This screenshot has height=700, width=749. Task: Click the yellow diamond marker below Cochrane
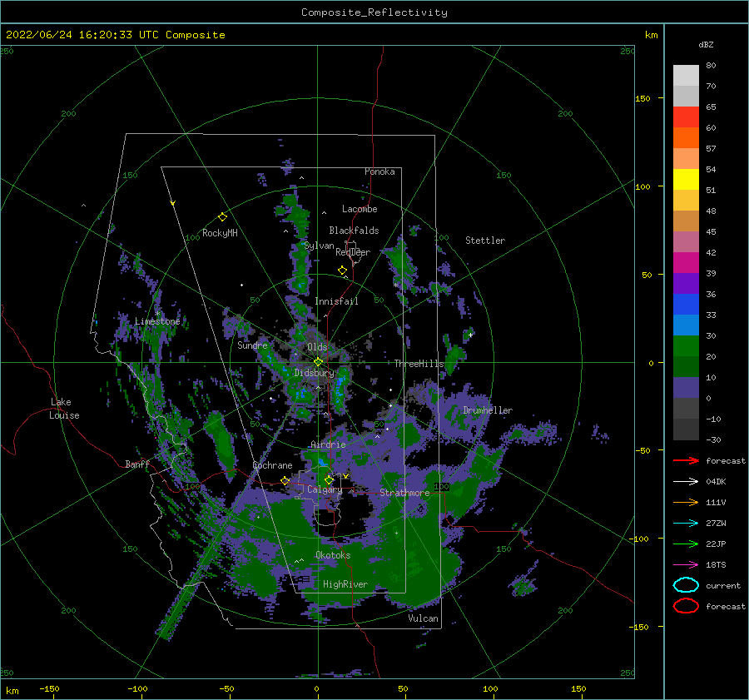click(285, 480)
